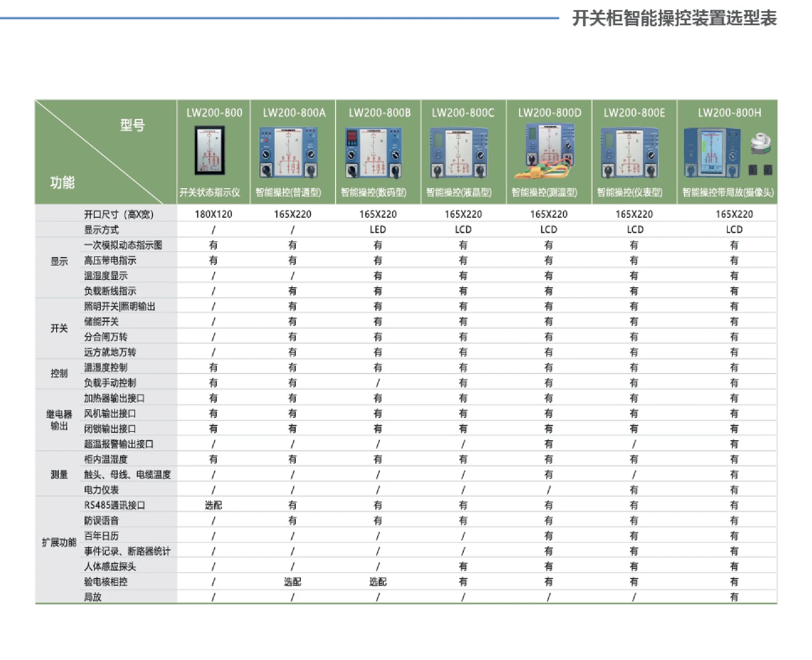Click the 局放 row label at table bottom
Viewport: 812px width, 660px height.
tap(93, 597)
